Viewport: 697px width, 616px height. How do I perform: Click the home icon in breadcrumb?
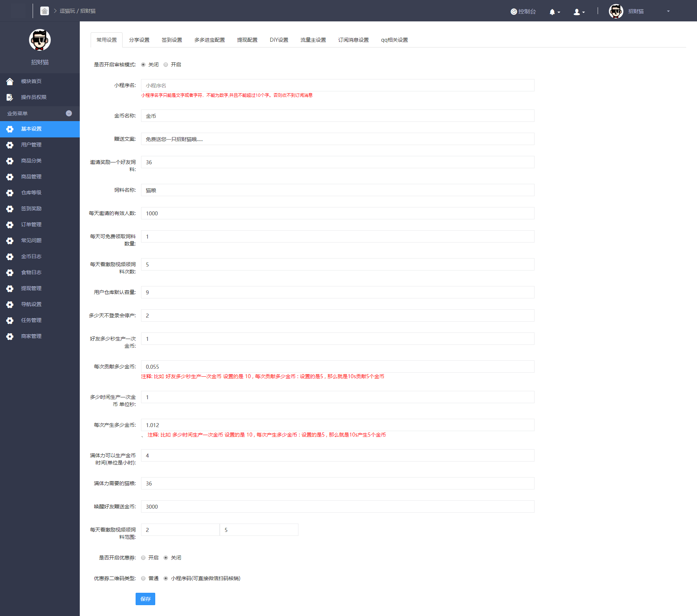pyautogui.click(x=45, y=11)
